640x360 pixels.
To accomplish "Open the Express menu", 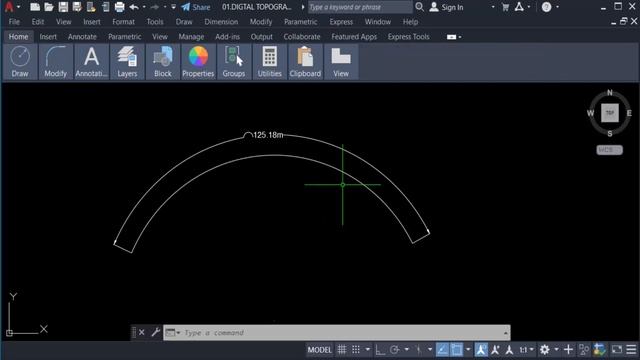I will [x=341, y=22].
